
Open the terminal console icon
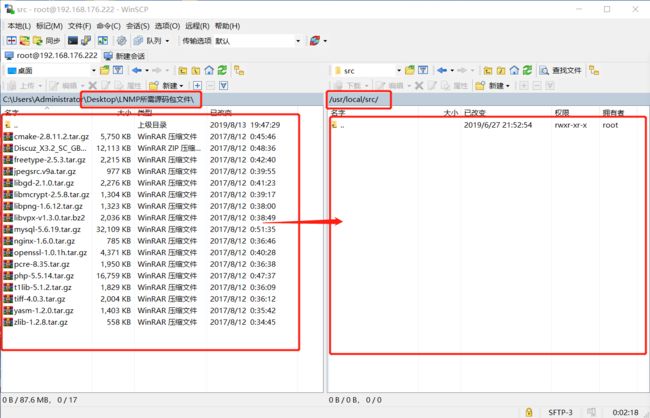pos(73,41)
